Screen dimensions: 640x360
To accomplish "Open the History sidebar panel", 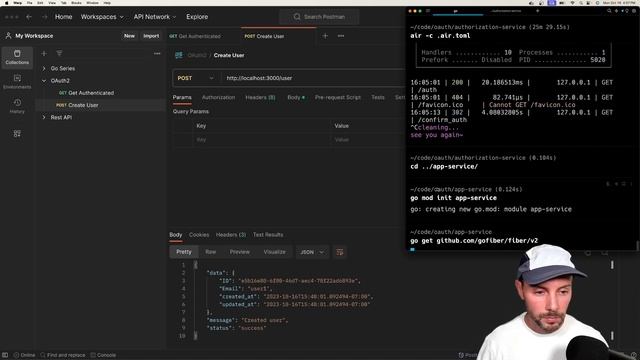I will [x=17, y=106].
